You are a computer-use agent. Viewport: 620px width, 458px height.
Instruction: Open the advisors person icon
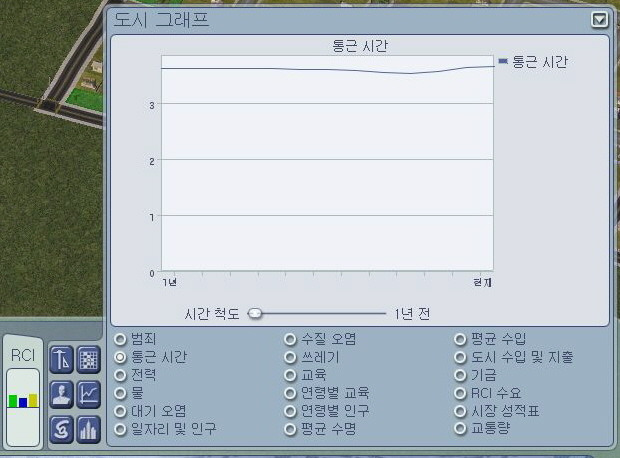pyautogui.click(x=61, y=395)
